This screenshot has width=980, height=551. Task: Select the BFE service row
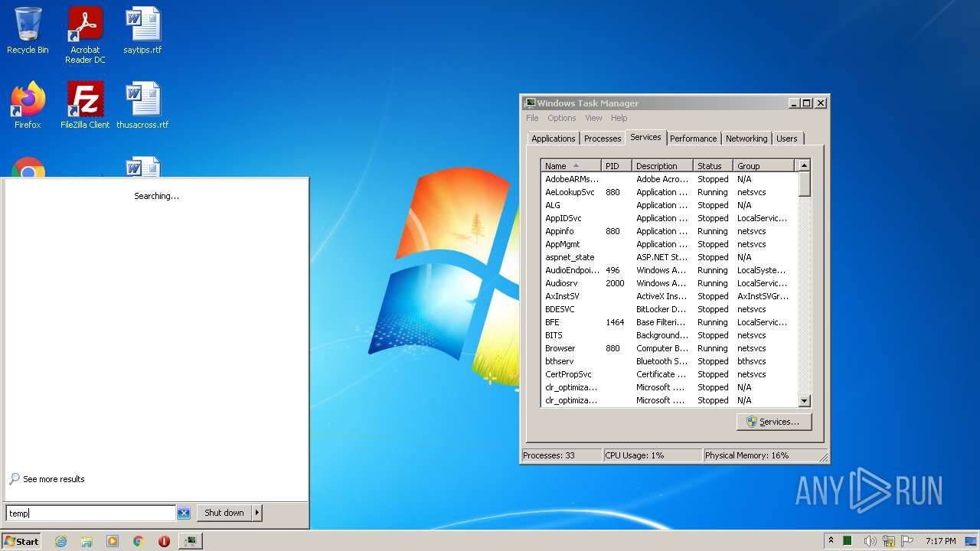(669, 322)
